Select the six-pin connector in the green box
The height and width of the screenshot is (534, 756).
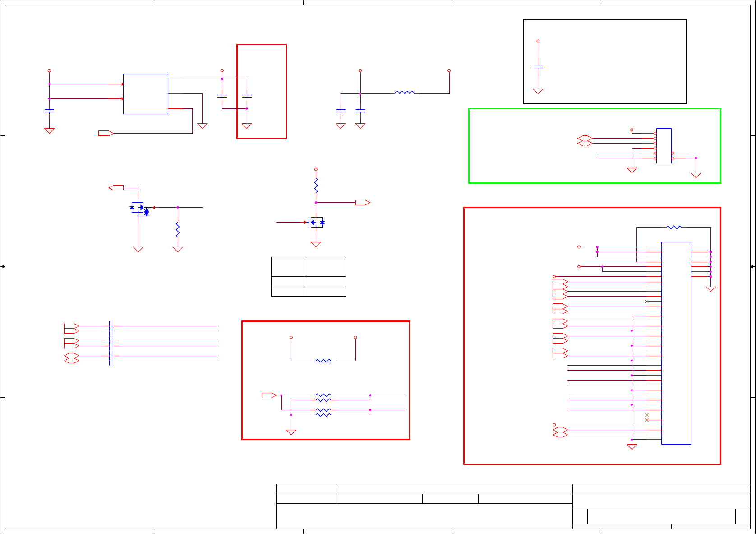(x=664, y=146)
